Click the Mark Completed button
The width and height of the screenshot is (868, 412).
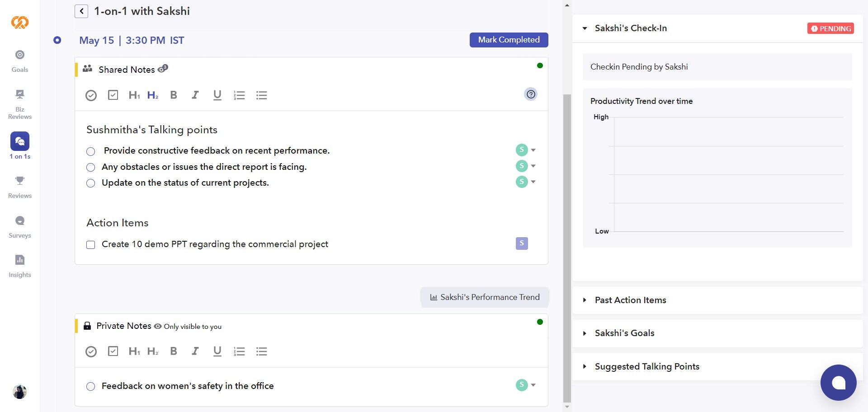[x=509, y=40]
